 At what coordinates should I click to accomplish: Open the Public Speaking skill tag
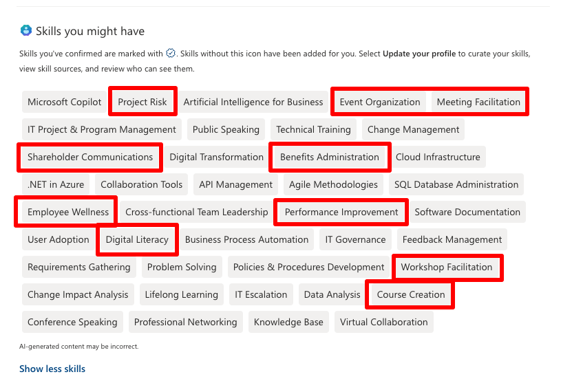(226, 129)
